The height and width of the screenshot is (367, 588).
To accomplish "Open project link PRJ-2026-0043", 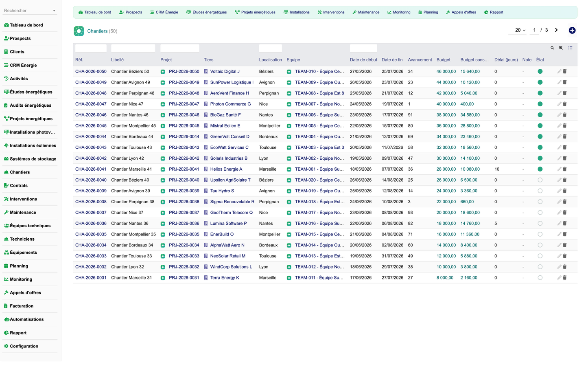I will point(184,147).
